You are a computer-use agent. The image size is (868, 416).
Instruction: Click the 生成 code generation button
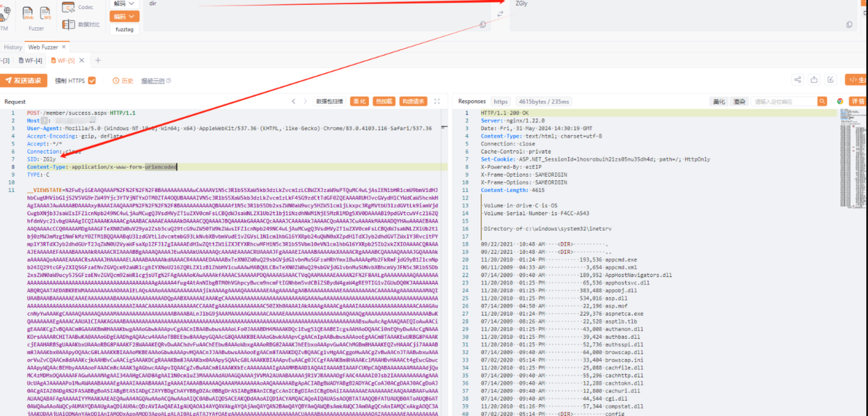click(856, 80)
